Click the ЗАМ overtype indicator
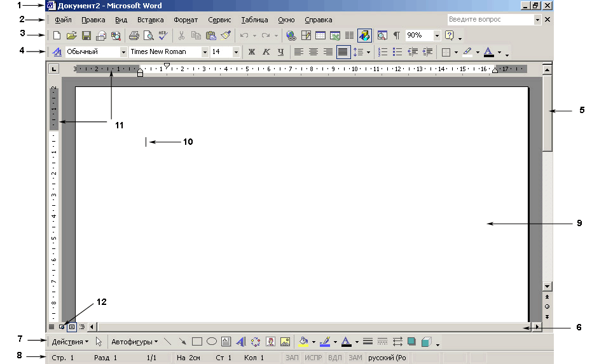Viewport: 599px width, 364px height. click(355, 358)
